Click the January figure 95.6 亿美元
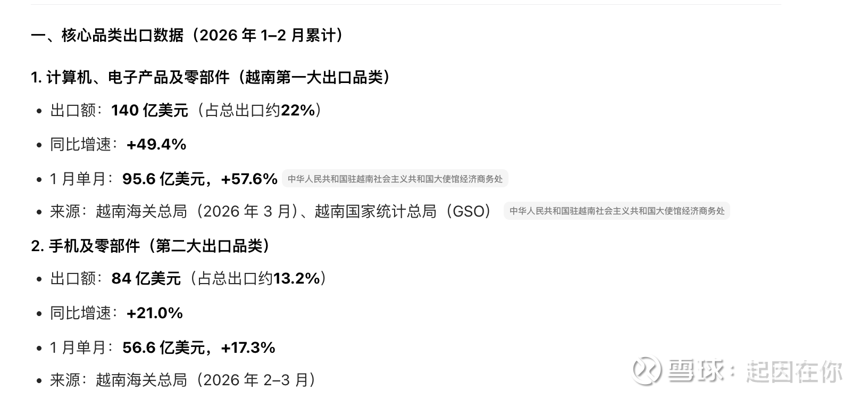The height and width of the screenshot is (398, 868). pos(163,179)
